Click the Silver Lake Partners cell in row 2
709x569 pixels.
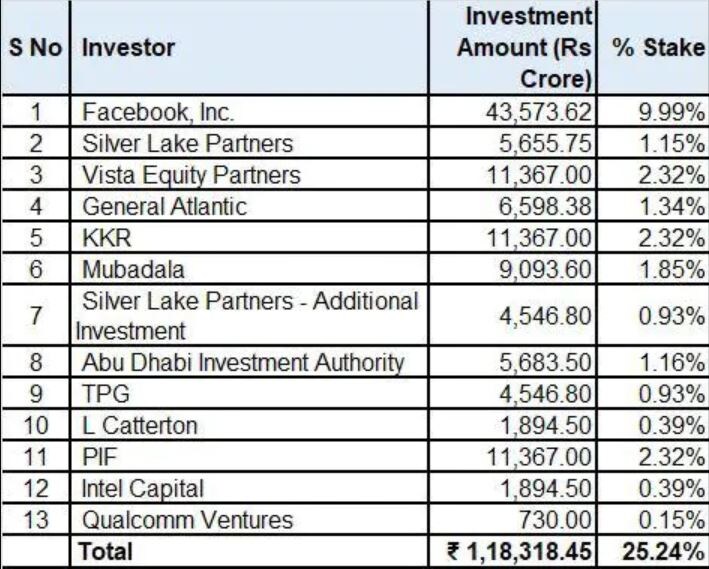pyautogui.click(x=249, y=143)
